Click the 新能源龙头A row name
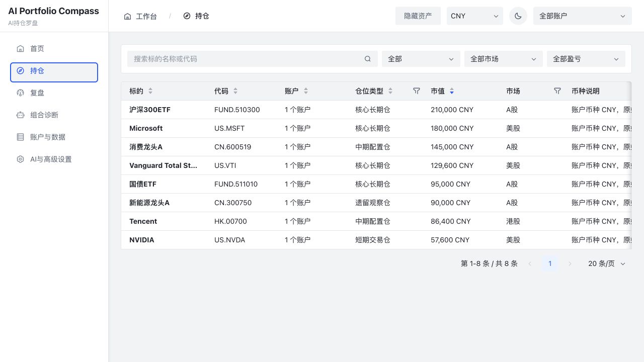644x362 pixels. (149, 203)
